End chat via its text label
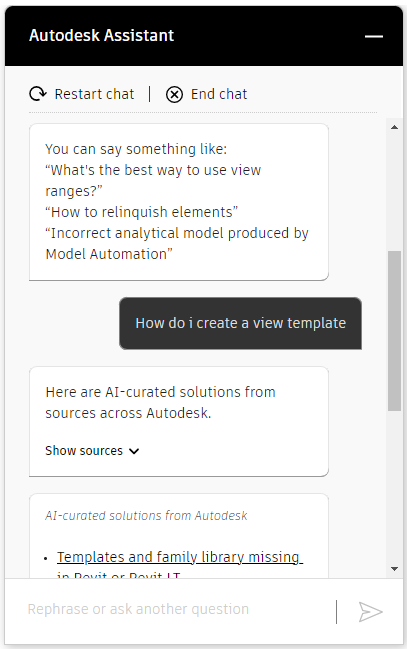This screenshot has height=649, width=407. [x=219, y=94]
